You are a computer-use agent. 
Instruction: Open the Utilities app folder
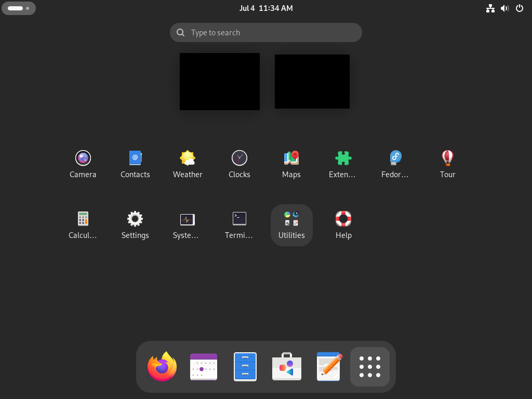(291, 225)
